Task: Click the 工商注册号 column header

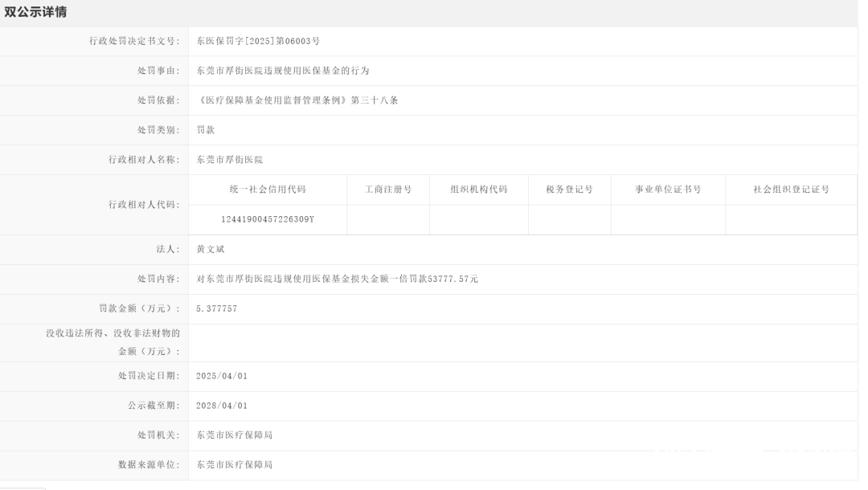Action: tap(388, 190)
